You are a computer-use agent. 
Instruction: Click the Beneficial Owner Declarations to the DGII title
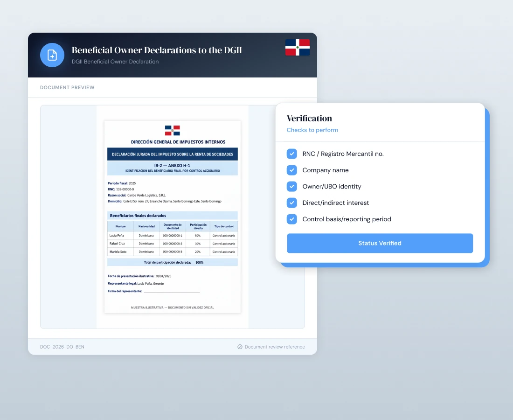(157, 50)
